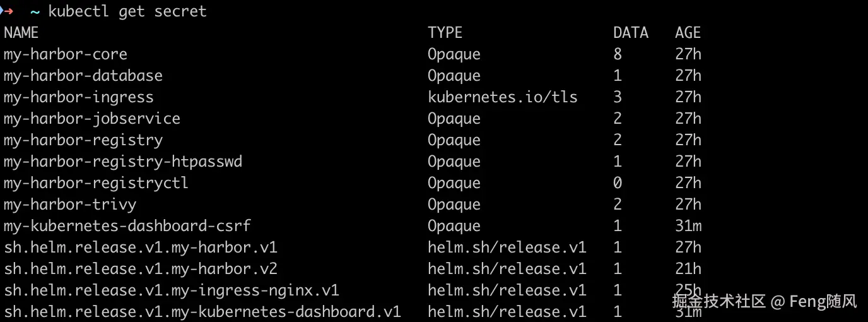Click the NAME column header
The image size is (868, 322).
(21, 33)
